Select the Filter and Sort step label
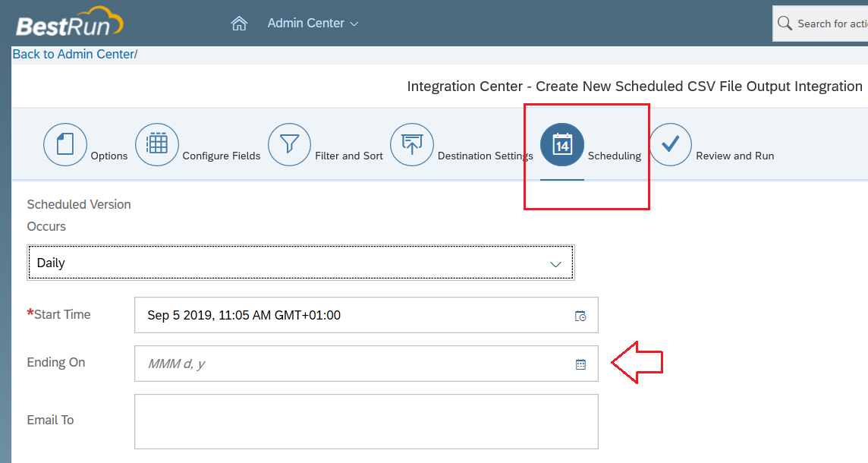This screenshot has height=463, width=868. 349,156
